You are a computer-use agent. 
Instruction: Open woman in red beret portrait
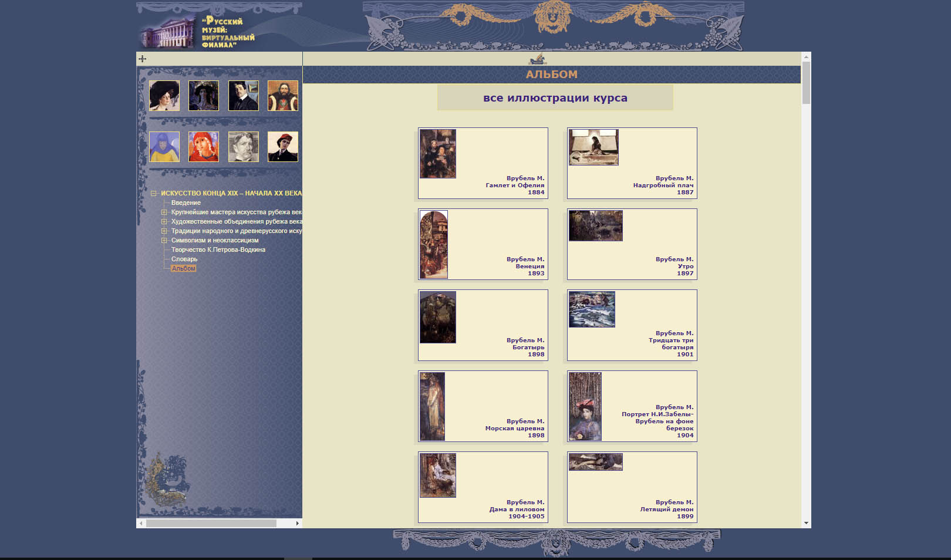(283, 147)
